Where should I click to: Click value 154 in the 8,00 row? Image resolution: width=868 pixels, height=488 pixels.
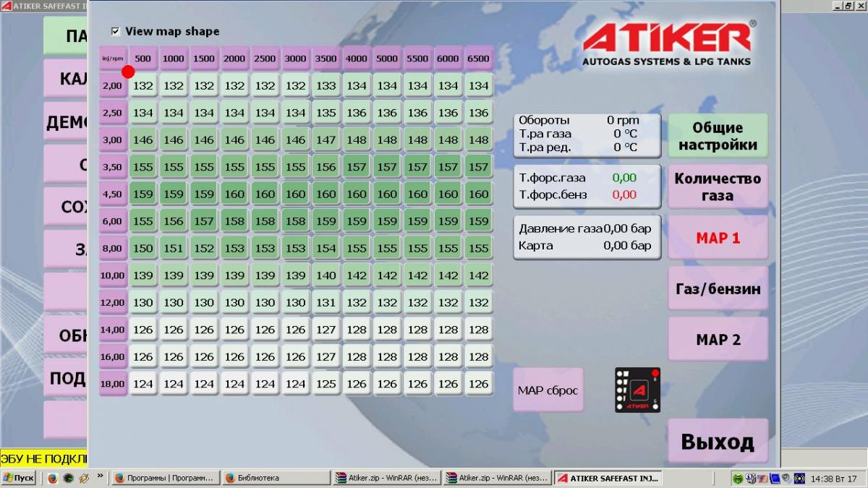click(x=326, y=248)
